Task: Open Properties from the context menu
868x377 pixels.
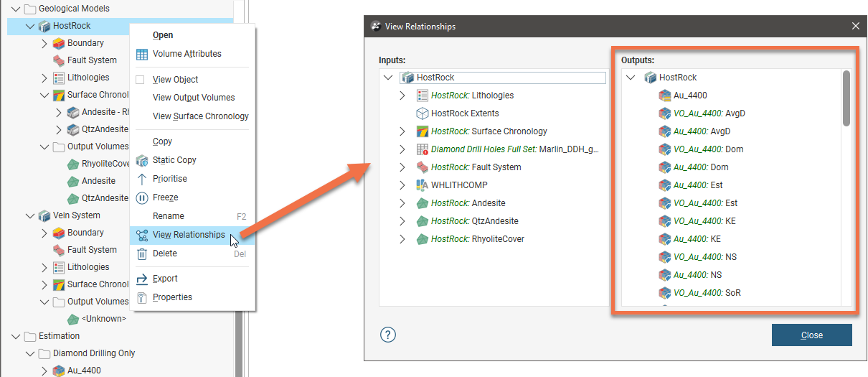Action: coord(172,297)
